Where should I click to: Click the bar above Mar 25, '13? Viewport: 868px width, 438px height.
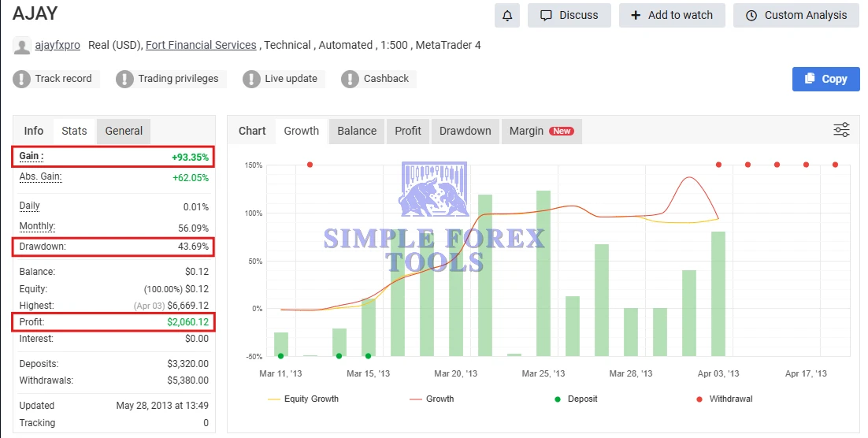click(543, 273)
